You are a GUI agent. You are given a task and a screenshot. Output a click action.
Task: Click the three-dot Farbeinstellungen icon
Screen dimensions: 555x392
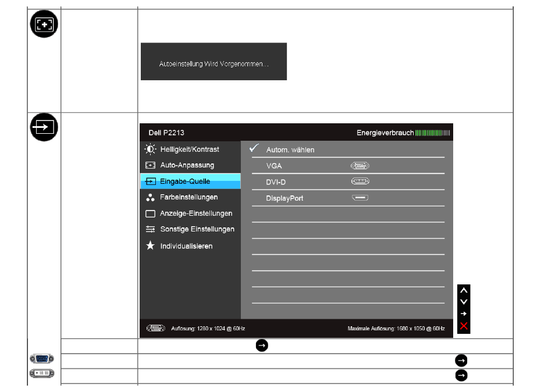(x=151, y=197)
